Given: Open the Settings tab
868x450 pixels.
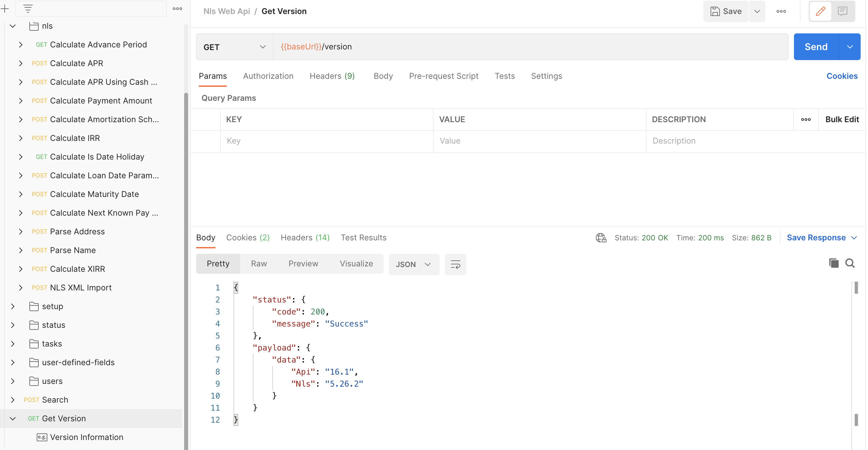Looking at the screenshot, I should pyautogui.click(x=546, y=76).
